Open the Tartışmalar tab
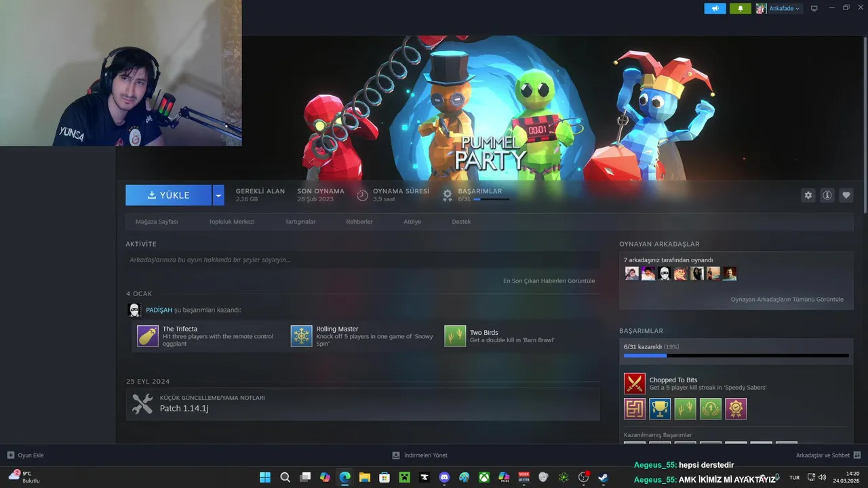 pos(300,222)
